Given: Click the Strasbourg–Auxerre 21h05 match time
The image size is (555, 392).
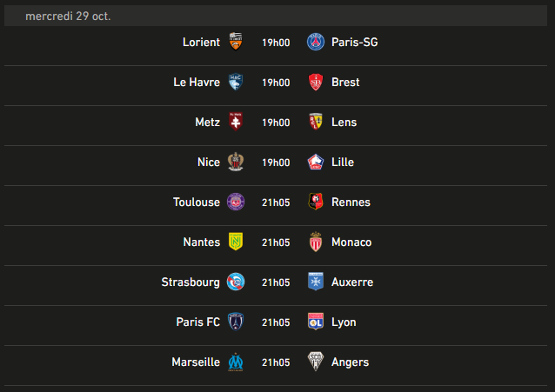Looking at the screenshot, I should click(276, 282).
